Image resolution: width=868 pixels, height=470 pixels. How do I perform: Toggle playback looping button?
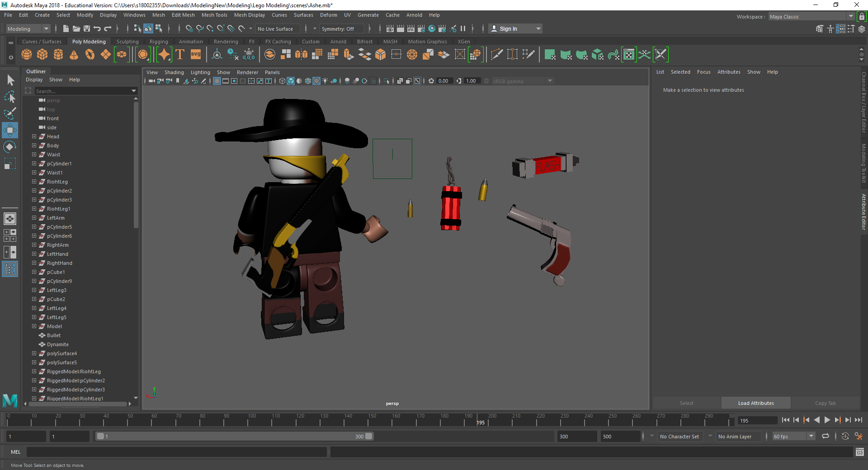click(826, 436)
